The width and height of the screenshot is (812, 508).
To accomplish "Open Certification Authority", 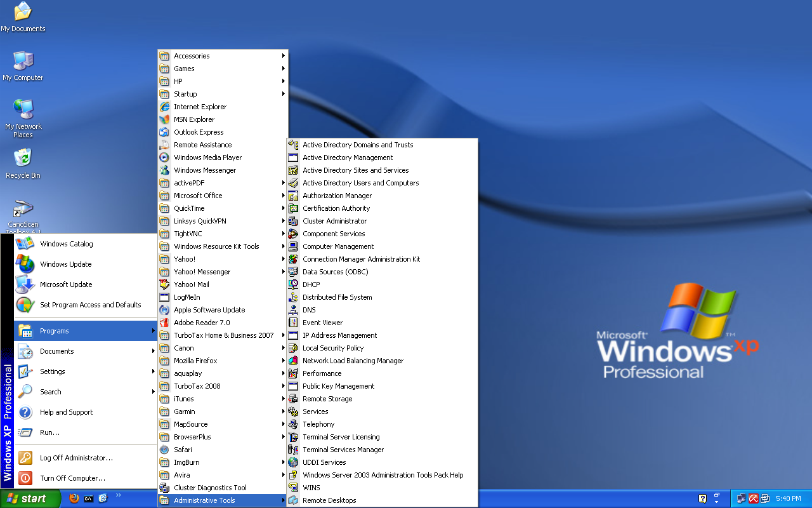I will (x=382, y=208).
